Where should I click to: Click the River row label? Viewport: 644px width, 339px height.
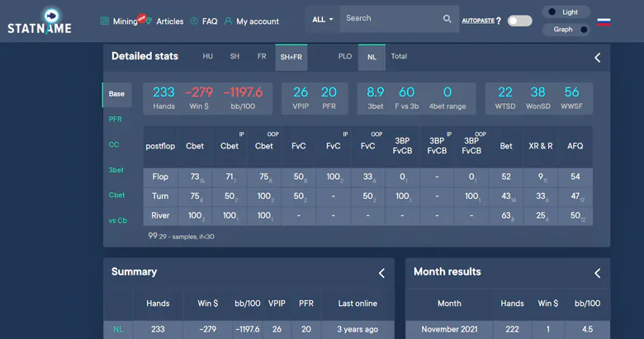[x=160, y=215]
